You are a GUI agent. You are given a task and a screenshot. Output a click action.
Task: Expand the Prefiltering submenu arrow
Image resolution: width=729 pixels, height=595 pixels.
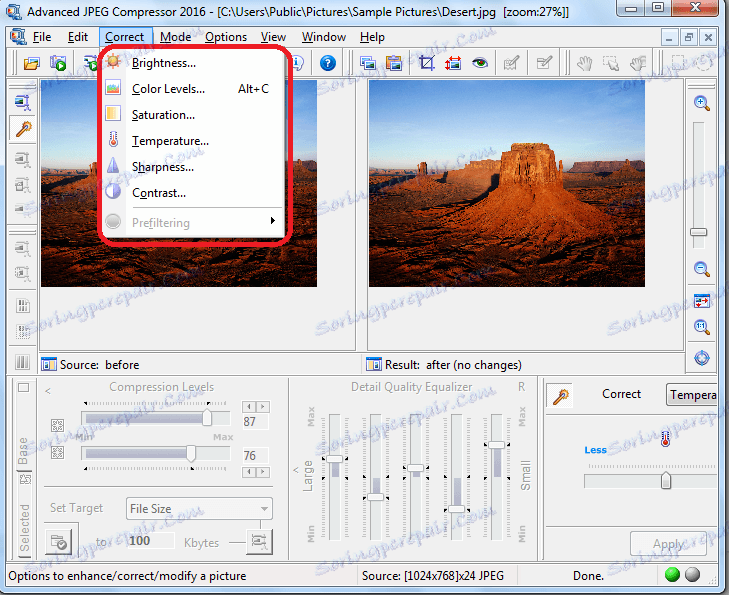pos(271,222)
